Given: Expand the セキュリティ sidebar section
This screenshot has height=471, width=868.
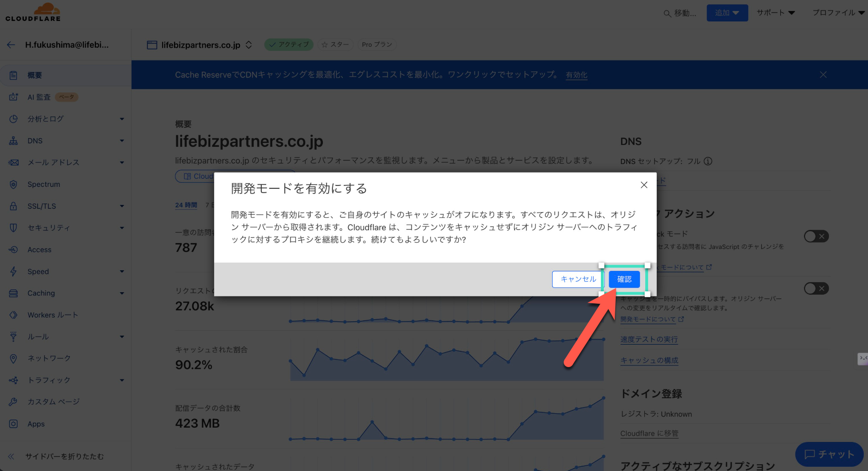Looking at the screenshot, I should tap(122, 228).
